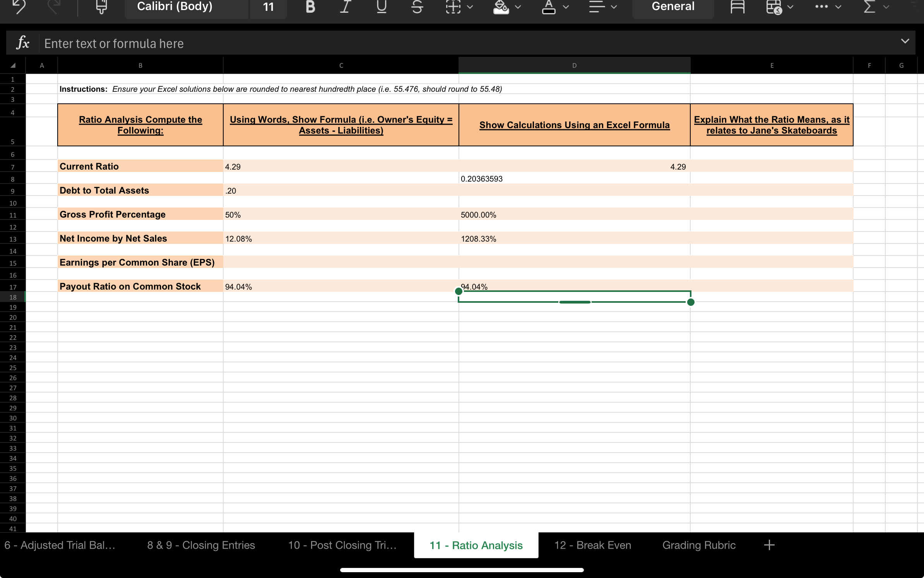924x578 pixels.
Task: Toggle Bold formatting
Action: 310,7
